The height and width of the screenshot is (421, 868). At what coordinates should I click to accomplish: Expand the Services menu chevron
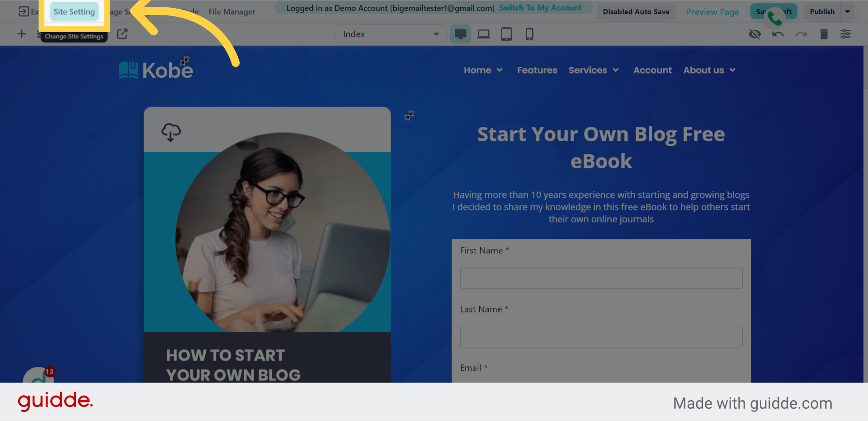coord(615,70)
